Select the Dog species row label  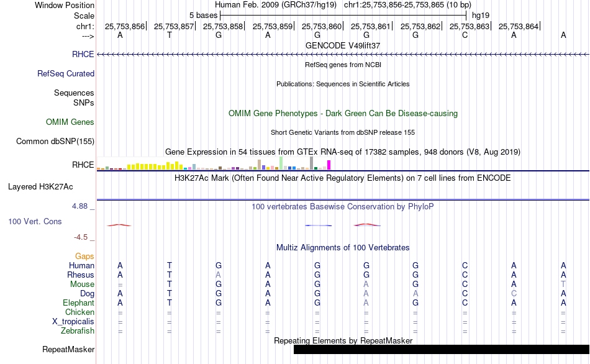pos(87,294)
